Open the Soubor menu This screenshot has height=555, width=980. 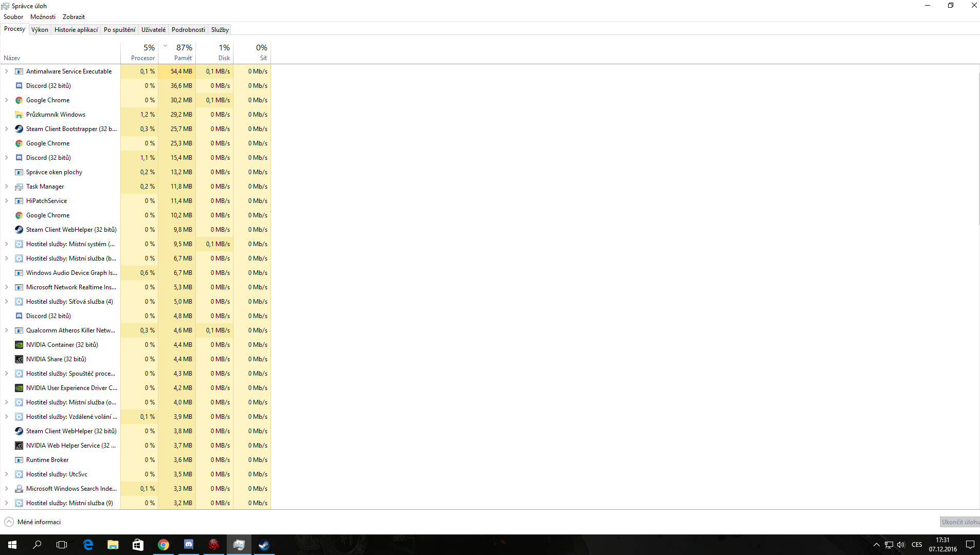[x=13, y=17]
